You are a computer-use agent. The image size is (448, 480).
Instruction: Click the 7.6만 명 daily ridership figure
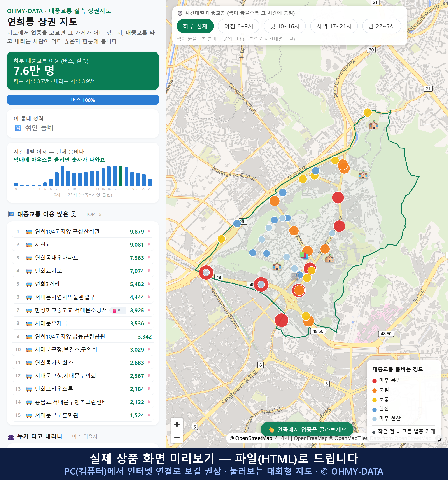click(x=34, y=71)
